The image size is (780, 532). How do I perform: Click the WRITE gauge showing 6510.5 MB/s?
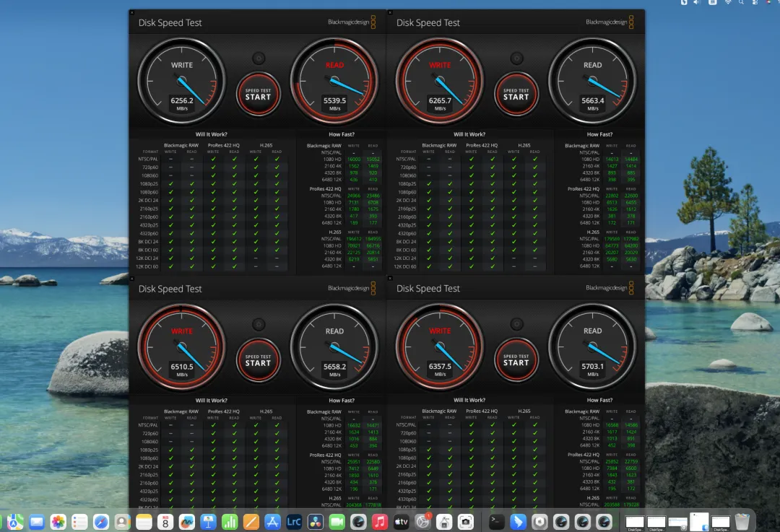pyautogui.click(x=181, y=347)
